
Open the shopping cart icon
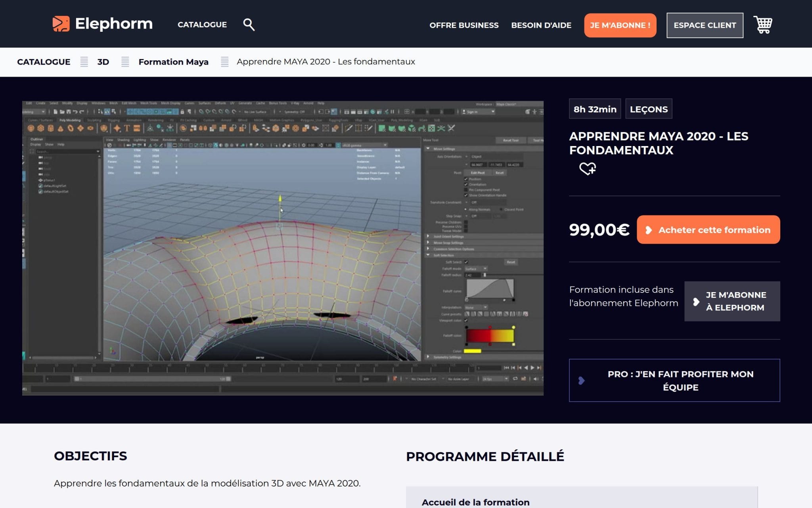pos(763,25)
